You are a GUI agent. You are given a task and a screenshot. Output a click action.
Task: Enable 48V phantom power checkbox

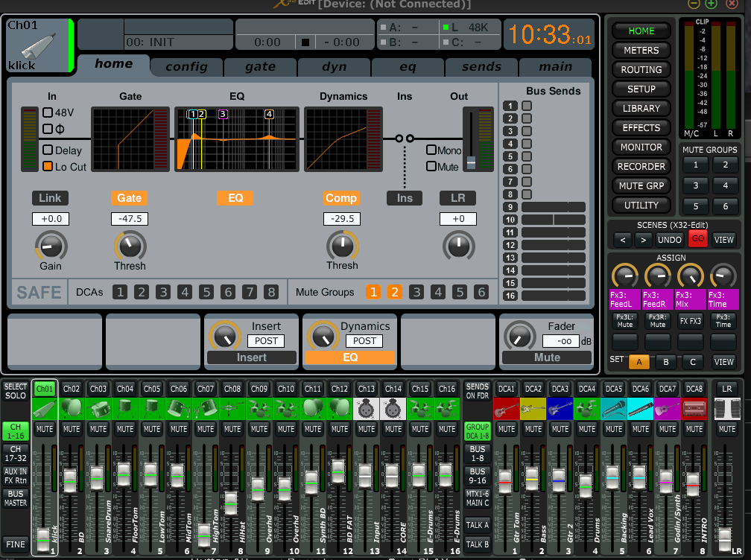(x=48, y=112)
